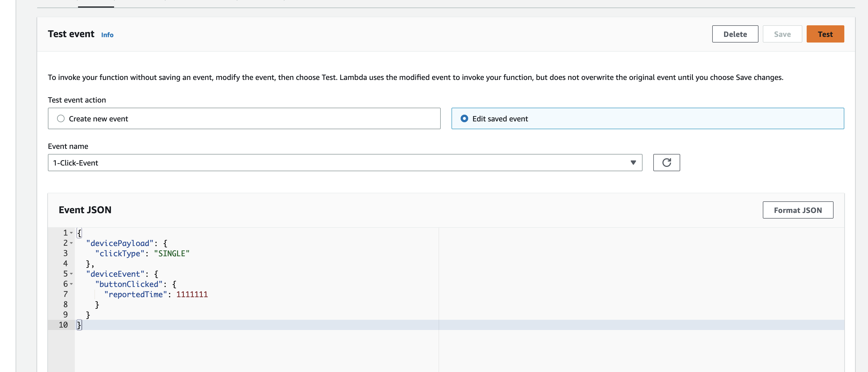Click the closing brace on line 10
The height and width of the screenshot is (372, 868).
[x=79, y=325]
